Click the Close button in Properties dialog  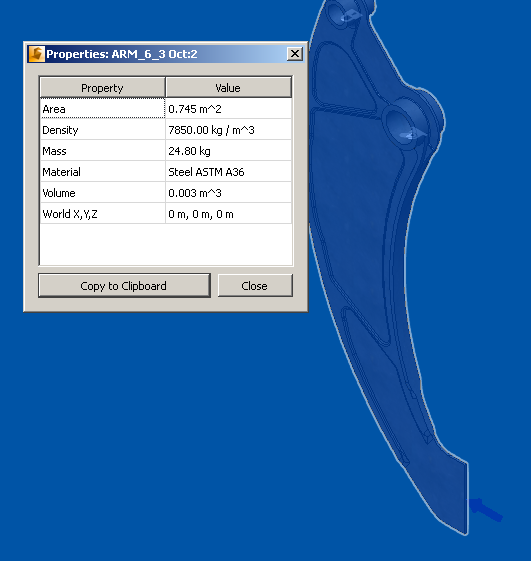point(255,286)
